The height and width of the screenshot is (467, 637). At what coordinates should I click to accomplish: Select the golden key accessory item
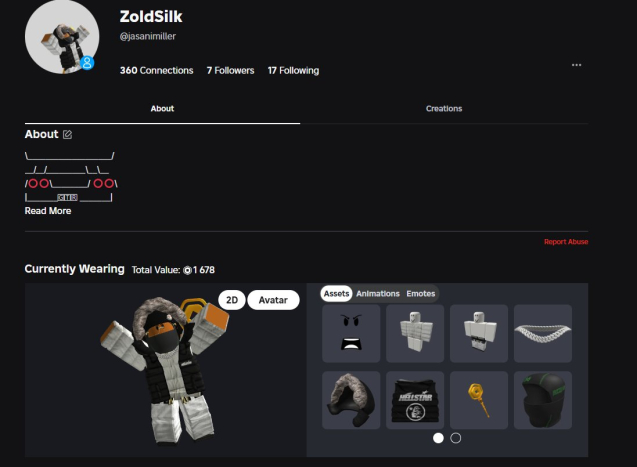coord(479,400)
